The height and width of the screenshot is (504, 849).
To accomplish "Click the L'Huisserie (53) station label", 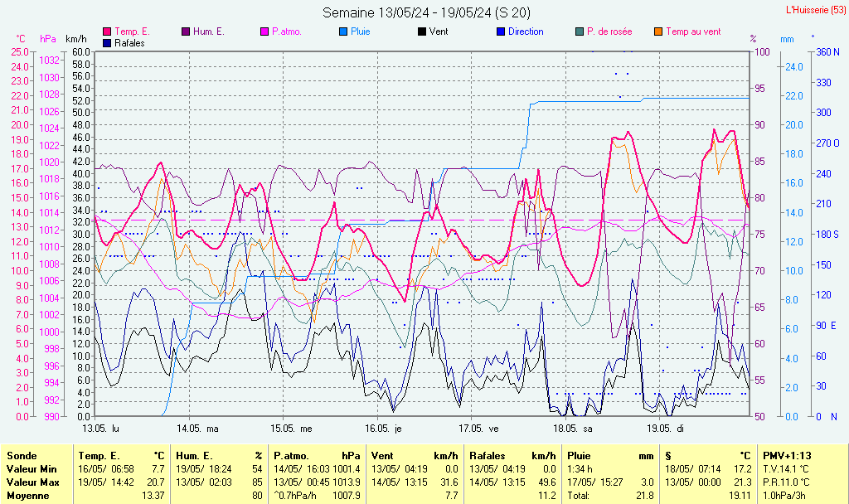I will (815, 10).
